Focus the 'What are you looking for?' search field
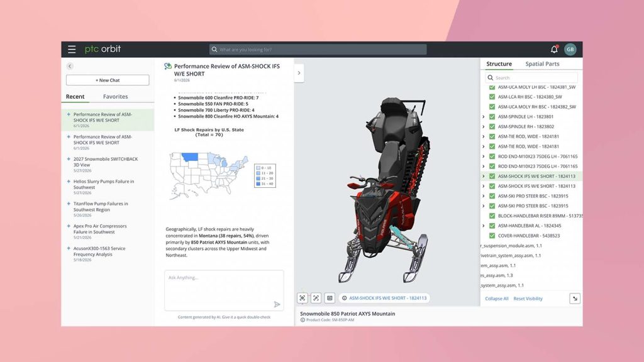644x362 pixels. coord(318,49)
